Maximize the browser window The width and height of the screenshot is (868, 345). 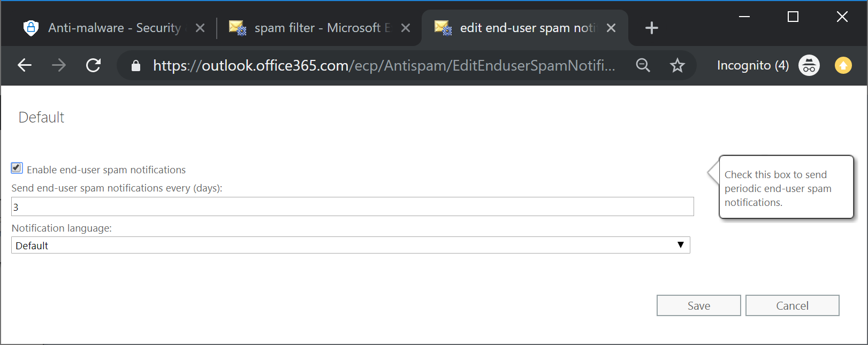click(x=793, y=17)
